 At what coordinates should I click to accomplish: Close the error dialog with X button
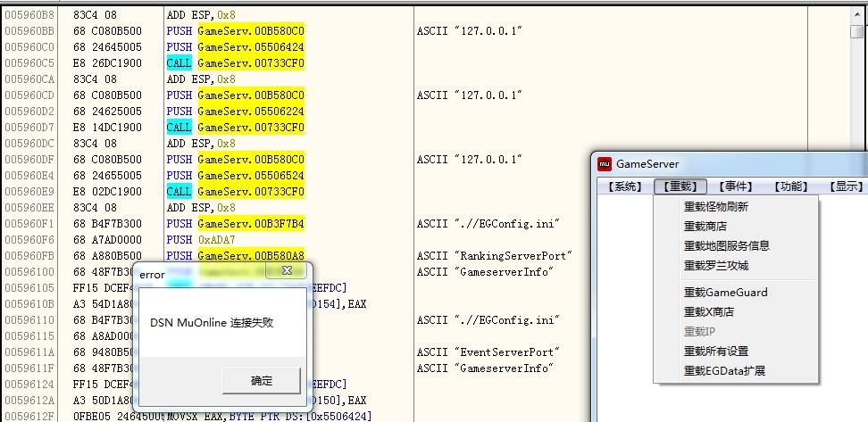pos(287,270)
